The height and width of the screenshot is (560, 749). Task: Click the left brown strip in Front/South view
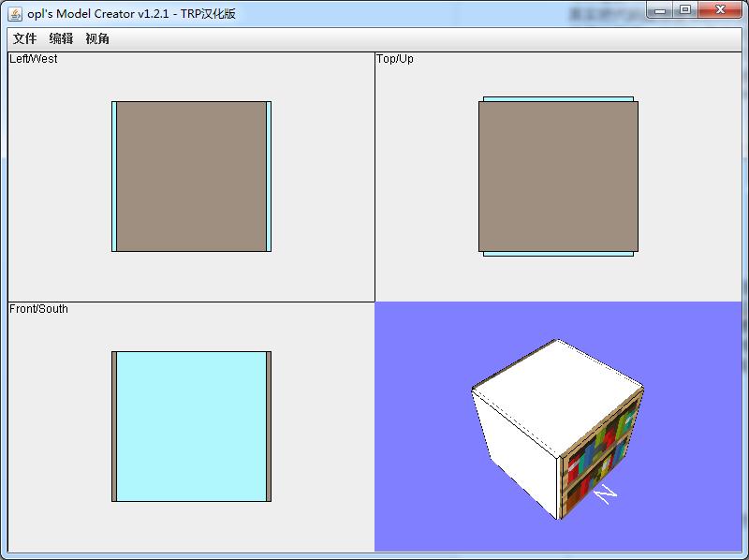pos(114,426)
